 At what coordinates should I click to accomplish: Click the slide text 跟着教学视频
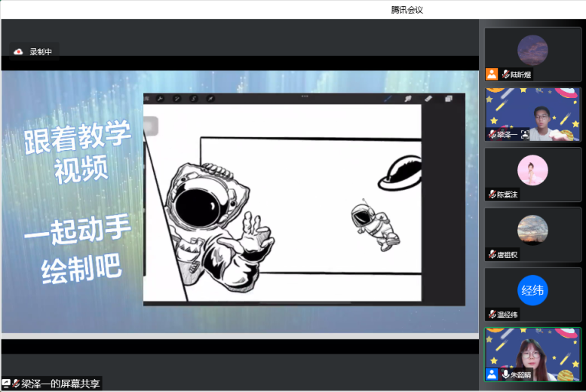(78, 152)
